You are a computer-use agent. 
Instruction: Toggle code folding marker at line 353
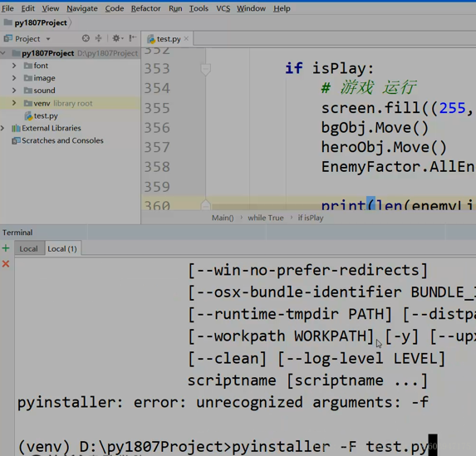(205, 68)
